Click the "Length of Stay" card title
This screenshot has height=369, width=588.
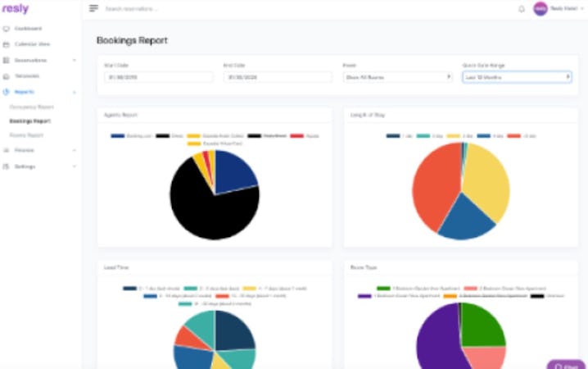pos(368,115)
